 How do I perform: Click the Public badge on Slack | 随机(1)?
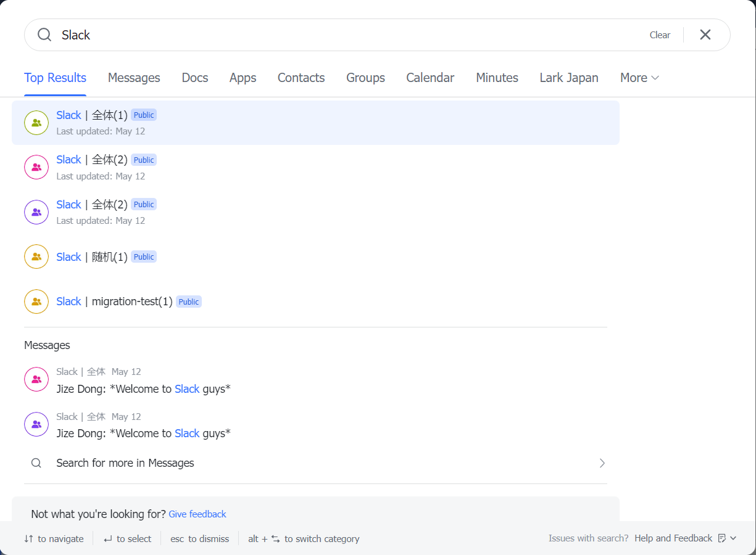coord(144,257)
